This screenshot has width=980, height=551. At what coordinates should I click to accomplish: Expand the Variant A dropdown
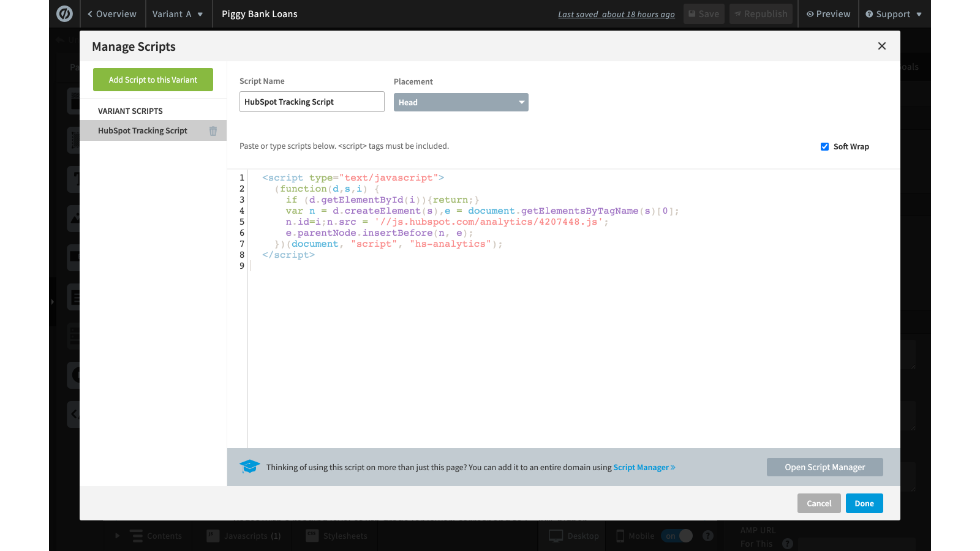(178, 14)
